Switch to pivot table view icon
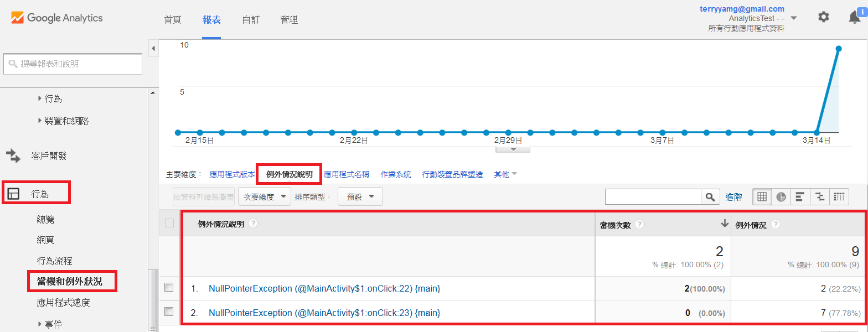The width and height of the screenshot is (868, 332). point(839,196)
